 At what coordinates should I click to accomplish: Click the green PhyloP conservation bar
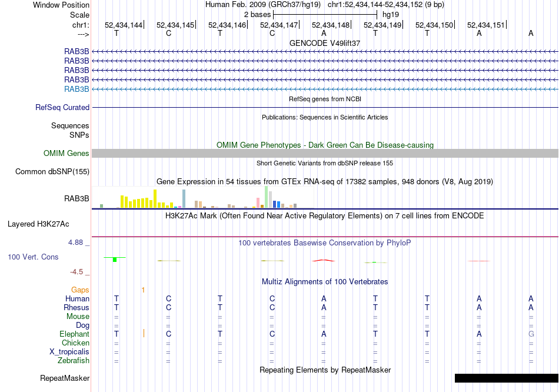[114, 259]
